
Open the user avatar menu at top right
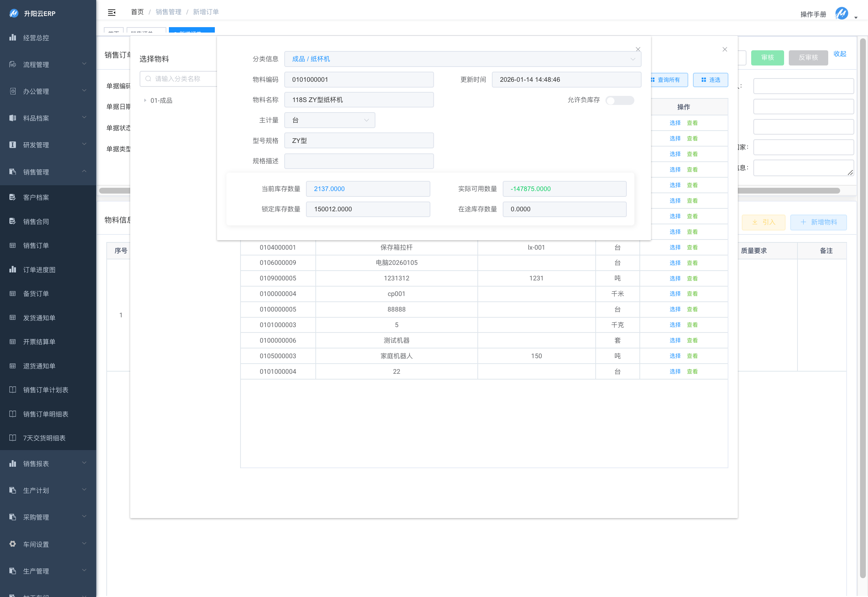pyautogui.click(x=842, y=13)
